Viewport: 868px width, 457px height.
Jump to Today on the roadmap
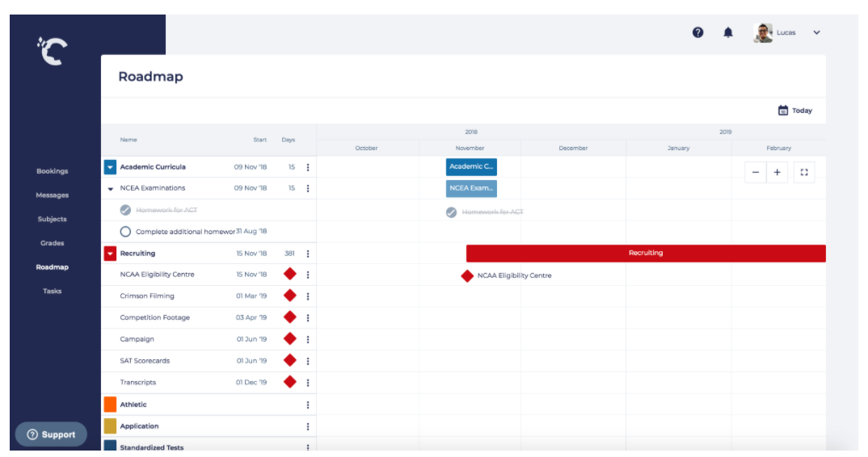coord(794,111)
